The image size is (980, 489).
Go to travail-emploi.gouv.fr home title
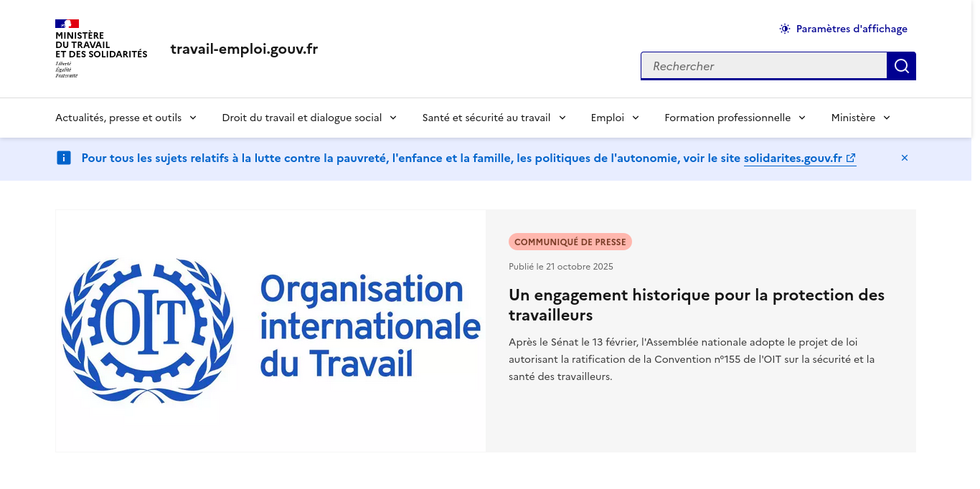[x=244, y=49]
